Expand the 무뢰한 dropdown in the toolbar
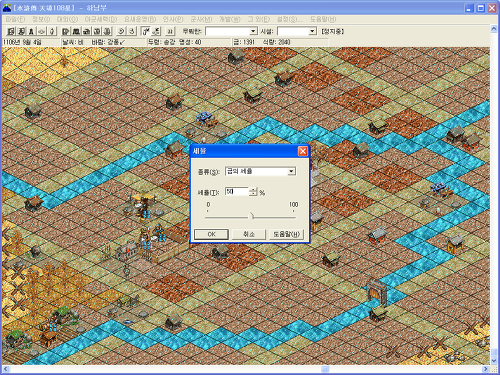This screenshot has height=375, width=500. (253, 31)
